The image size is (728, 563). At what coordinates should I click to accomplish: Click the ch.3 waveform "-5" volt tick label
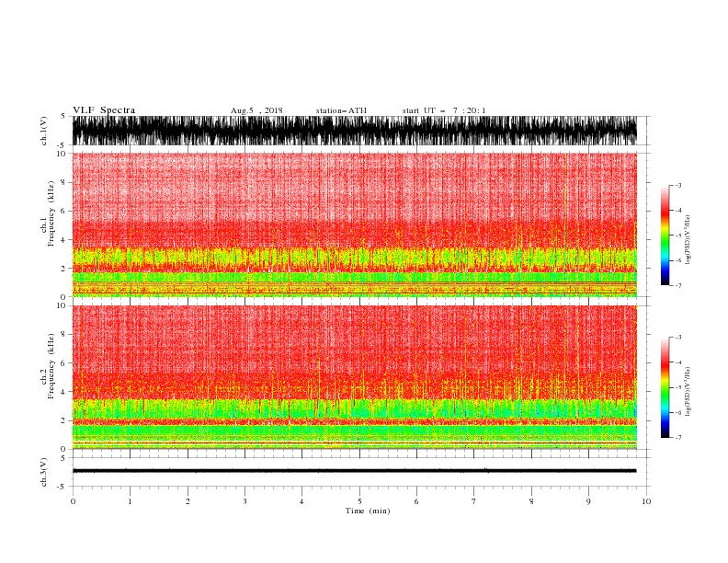63,487
